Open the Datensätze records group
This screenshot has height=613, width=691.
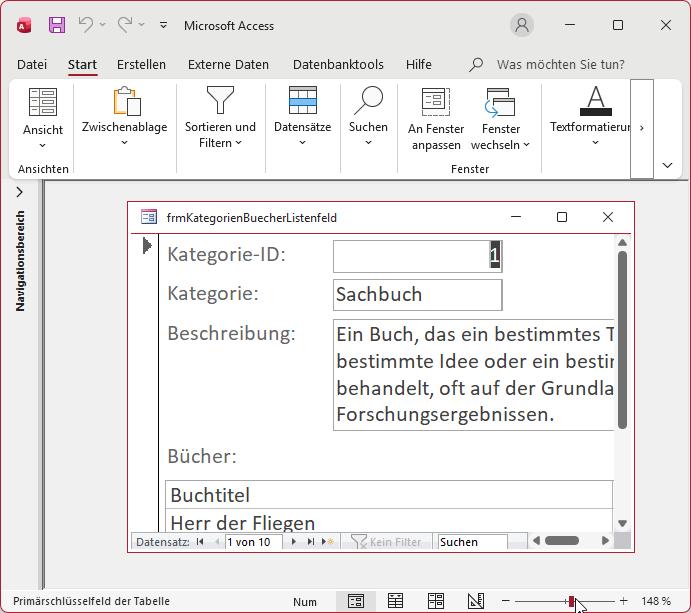pos(302,117)
